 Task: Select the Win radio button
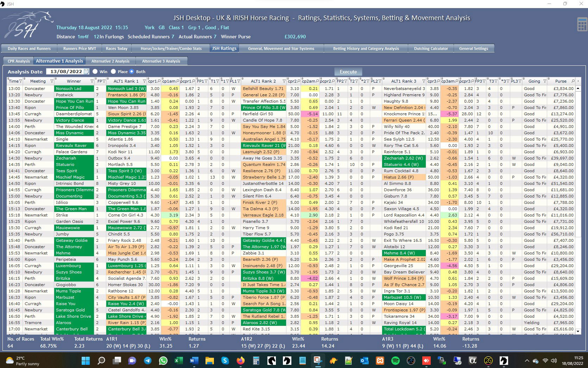coord(95,71)
